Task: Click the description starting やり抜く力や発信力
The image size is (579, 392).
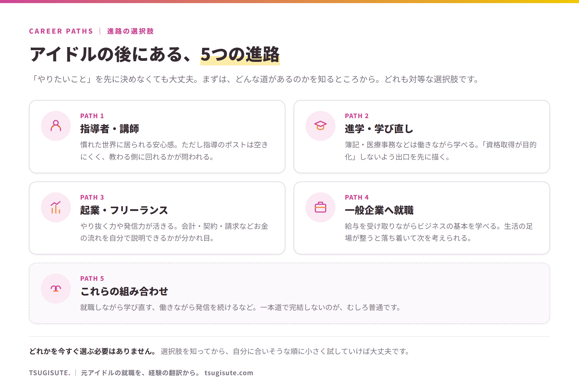Action: tap(174, 232)
